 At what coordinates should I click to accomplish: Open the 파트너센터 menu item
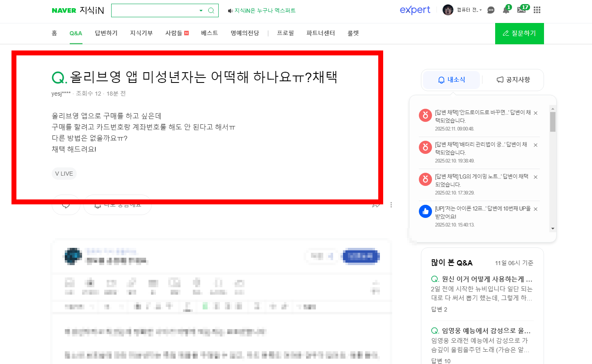tap(321, 33)
